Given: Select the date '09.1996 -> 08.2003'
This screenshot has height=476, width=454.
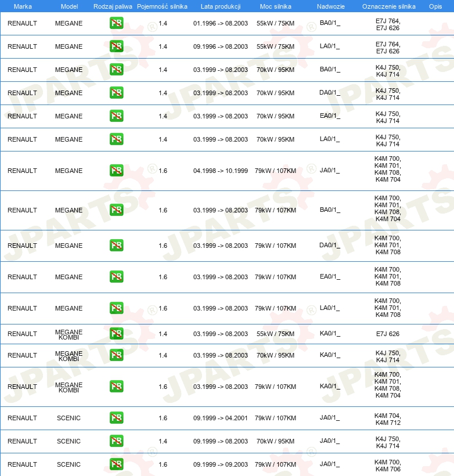Looking at the screenshot, I should pos(221,46).
